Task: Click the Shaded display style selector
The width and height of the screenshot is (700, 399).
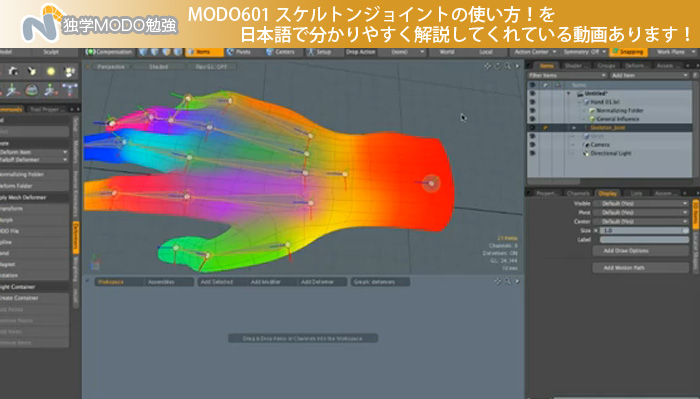Action: point(158,67)
